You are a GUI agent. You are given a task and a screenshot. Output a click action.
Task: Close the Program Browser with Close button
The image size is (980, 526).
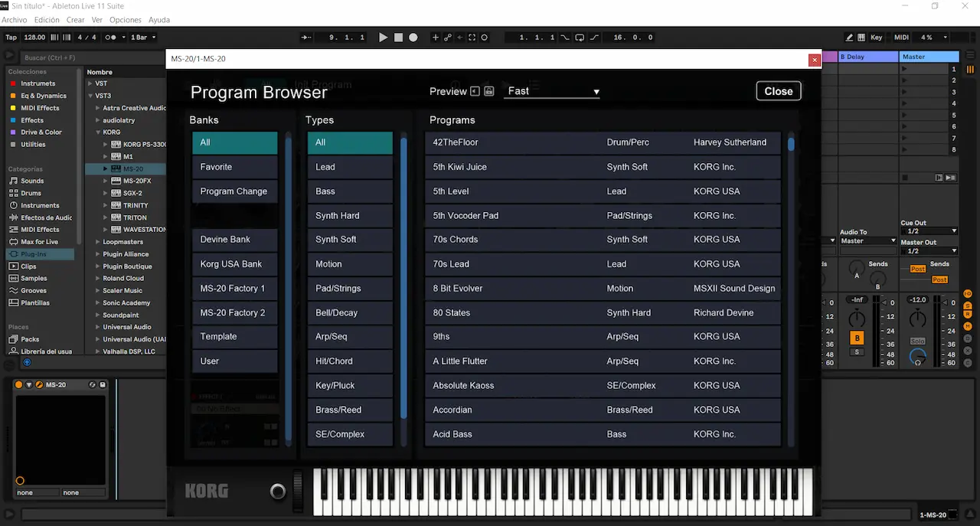(x=779, y=91)
